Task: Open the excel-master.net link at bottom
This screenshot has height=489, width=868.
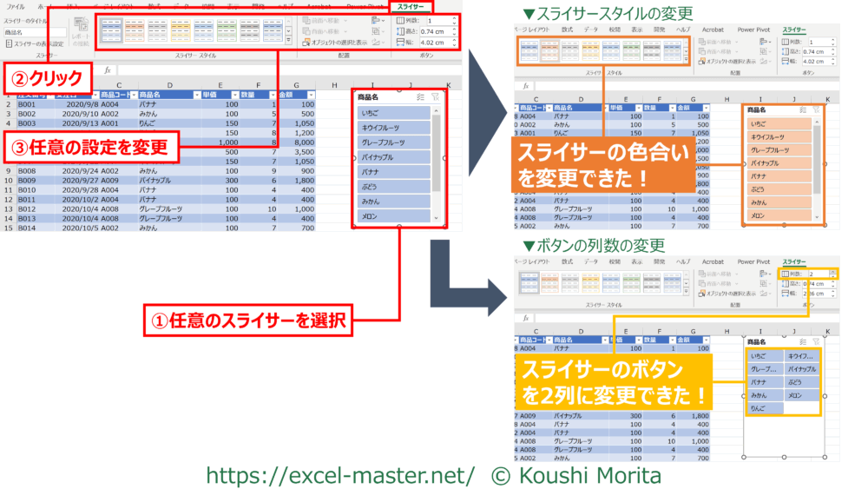Action: click(339, 475)
